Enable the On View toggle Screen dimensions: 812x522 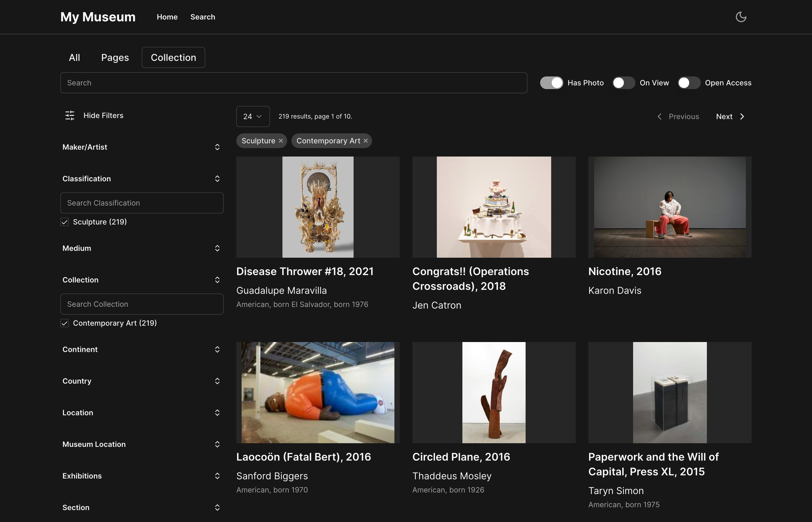coord(623,83)
